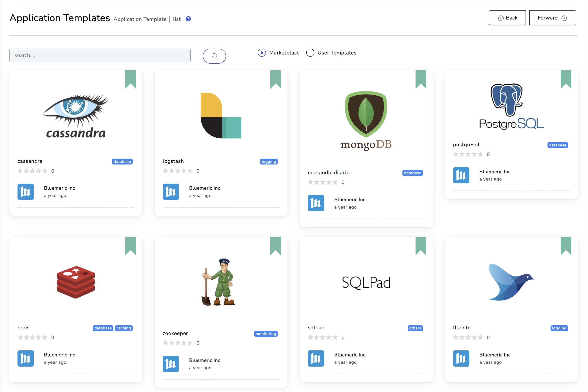Select the Marketplace radio button
Screen dimensions: 588x392
click(262, 53)
